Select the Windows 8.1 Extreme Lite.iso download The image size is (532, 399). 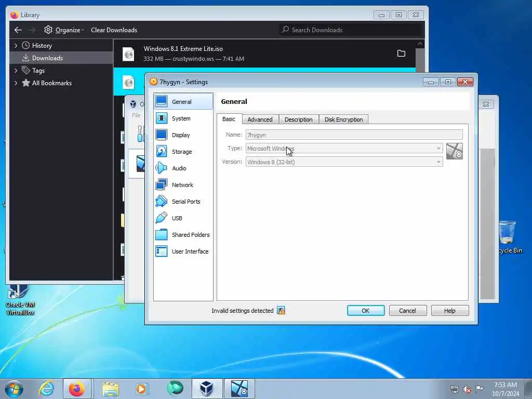tap(264, 54)
